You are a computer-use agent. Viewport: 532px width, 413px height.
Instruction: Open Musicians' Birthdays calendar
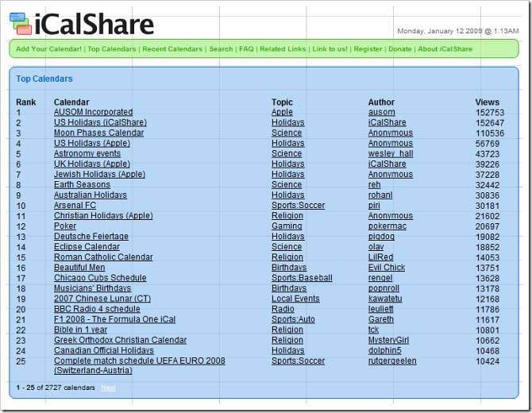pyautogui.click(x=93, y=288)
